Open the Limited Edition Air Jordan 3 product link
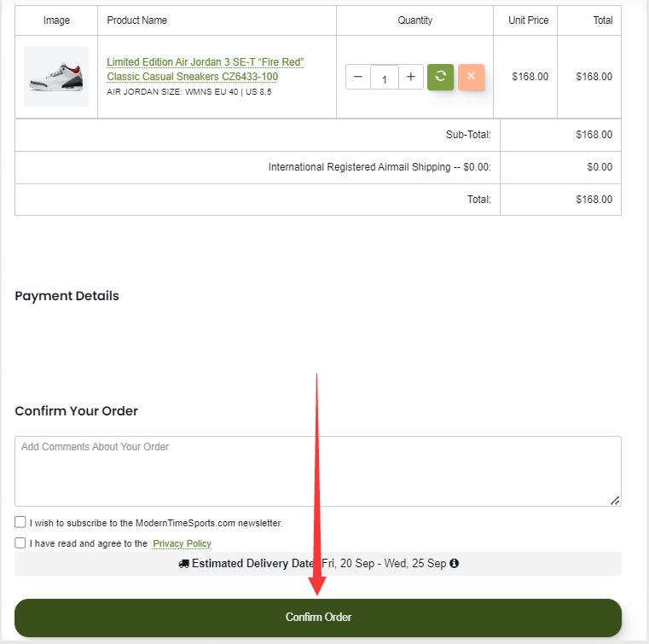 click(206, 69)
